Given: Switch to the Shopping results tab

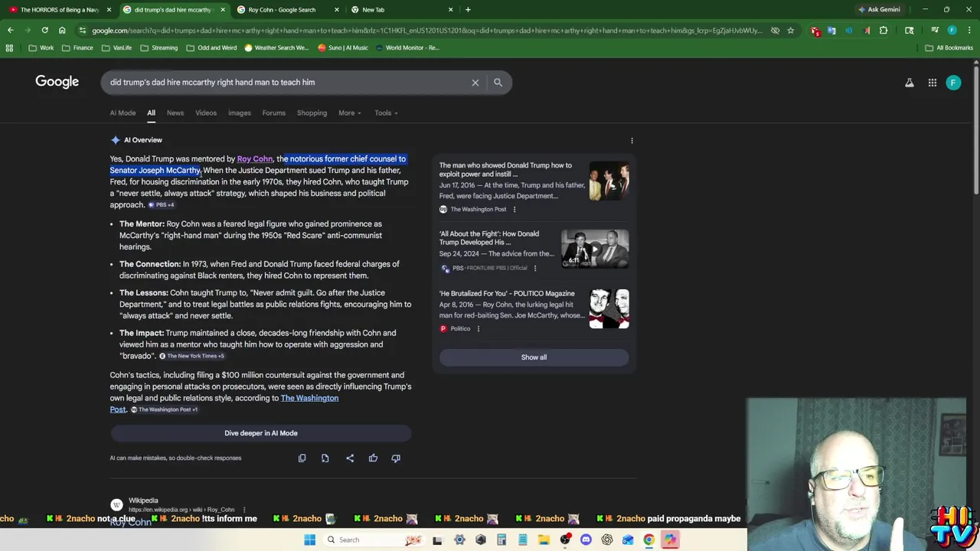Looking at the screenshot, I should click(312, 112).
